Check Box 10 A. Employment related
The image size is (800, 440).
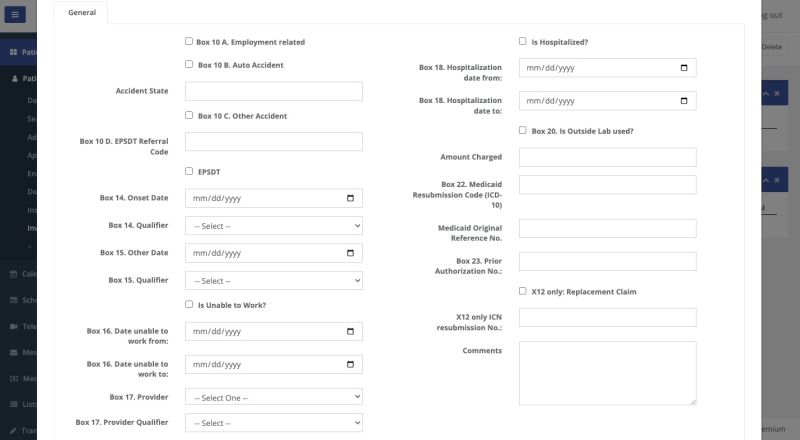(x=189, y=42)
